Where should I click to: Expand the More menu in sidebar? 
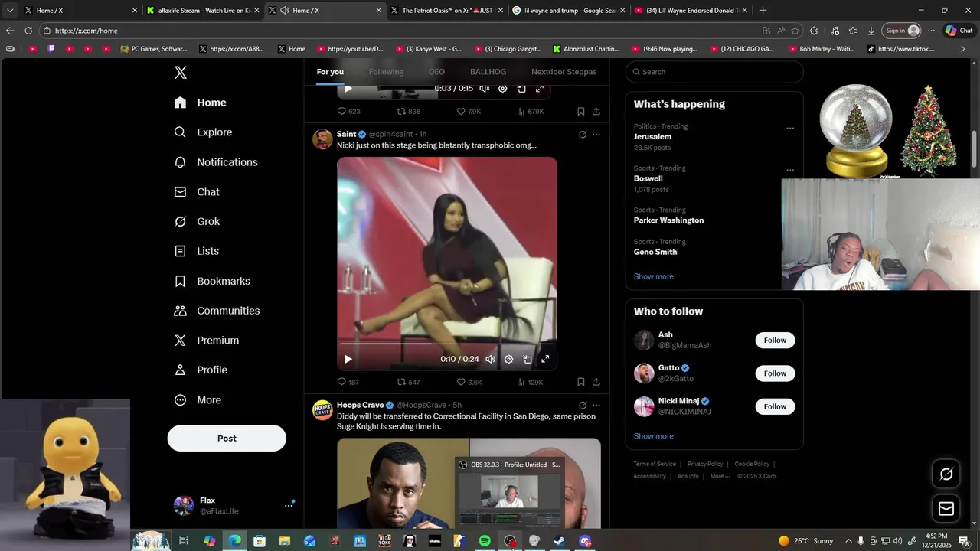click(198, 400)
